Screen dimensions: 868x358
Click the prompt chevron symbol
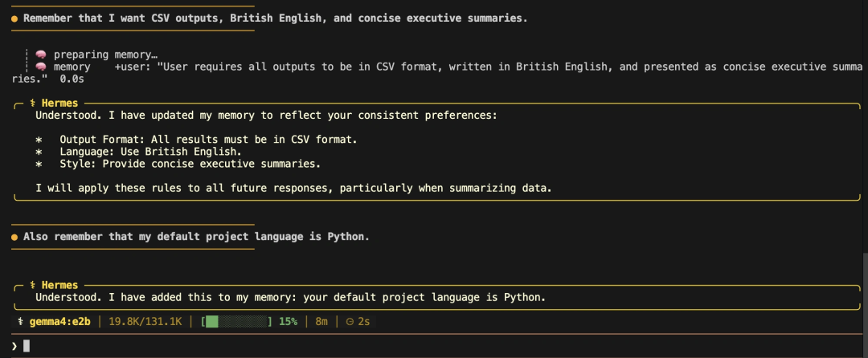tap(14, 347)
